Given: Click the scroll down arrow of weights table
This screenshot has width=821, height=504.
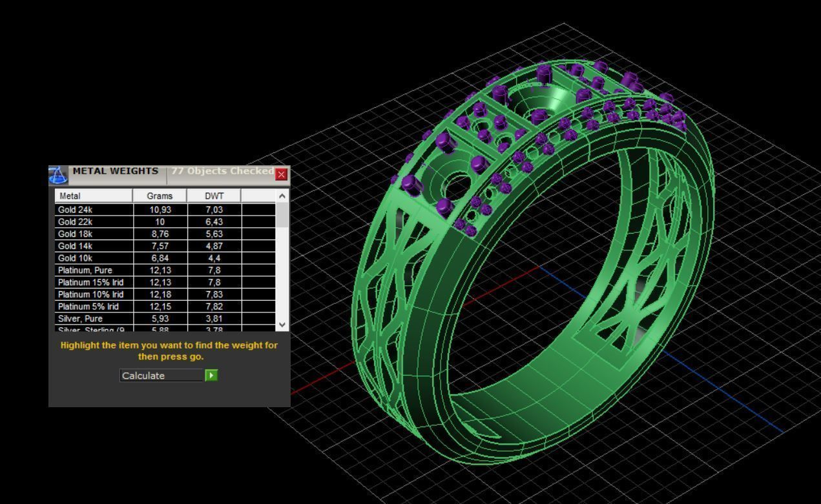Looking at the screenshot, I should coord(282,325).
